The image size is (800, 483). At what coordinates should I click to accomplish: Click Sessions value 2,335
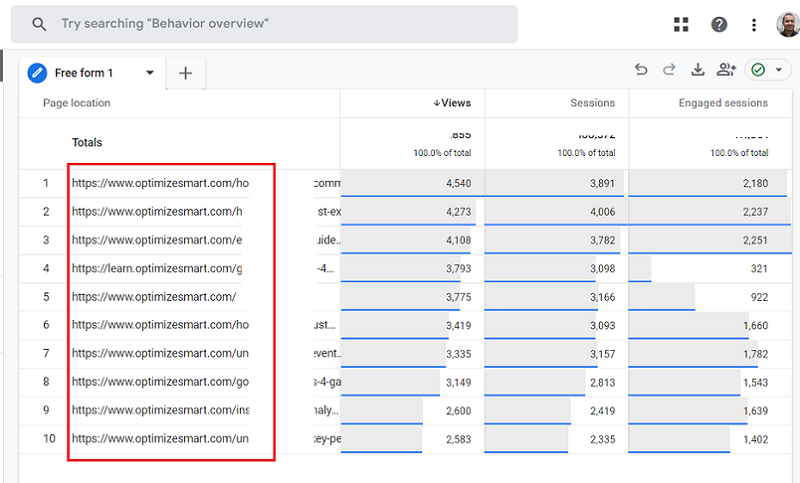603,439
